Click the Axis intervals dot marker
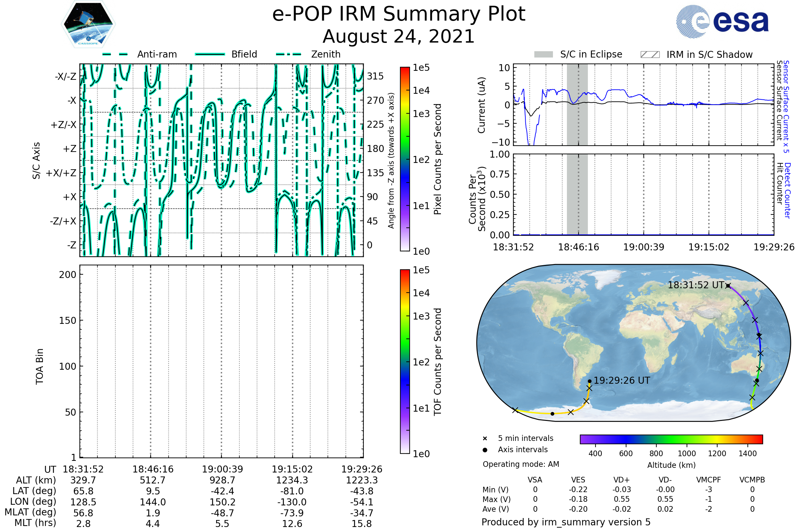Image resolution: width=798 pixels, height=532 pixels. tap(485, 450)
